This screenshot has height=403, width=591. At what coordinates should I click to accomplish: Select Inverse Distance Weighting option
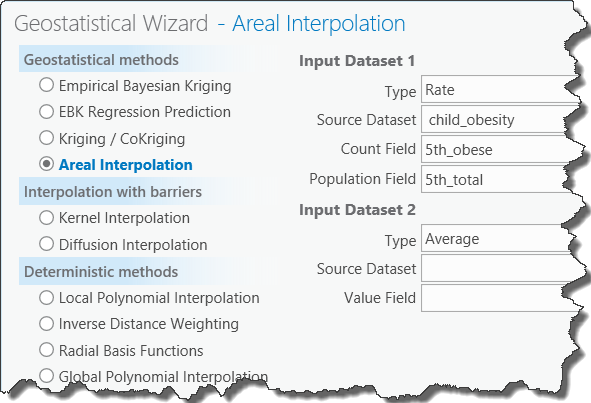pos(46,323)
